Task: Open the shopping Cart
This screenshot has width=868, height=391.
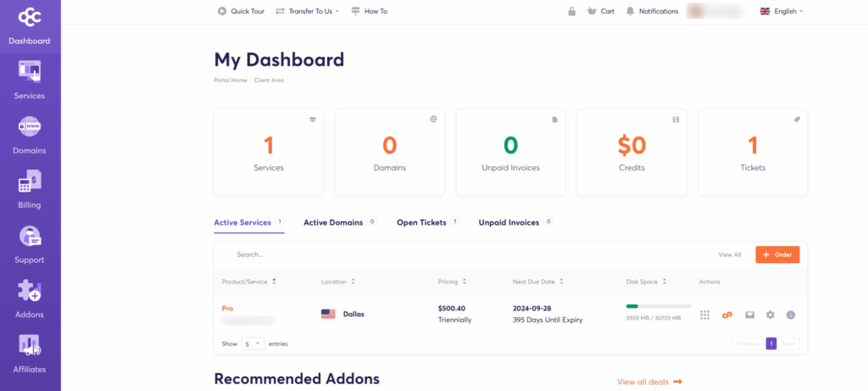Action: [600, 11]
